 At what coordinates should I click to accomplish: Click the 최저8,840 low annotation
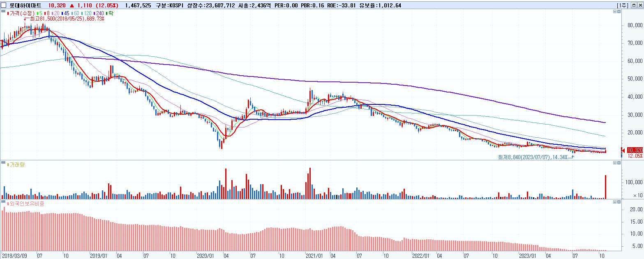[533, 157]
